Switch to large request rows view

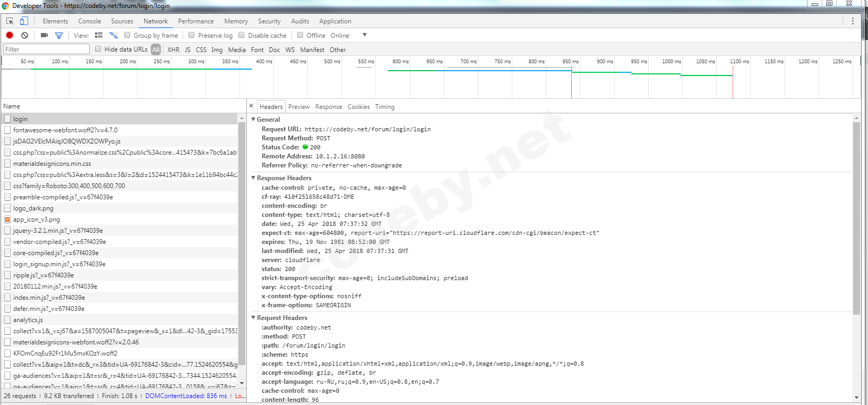click(99, 35)
